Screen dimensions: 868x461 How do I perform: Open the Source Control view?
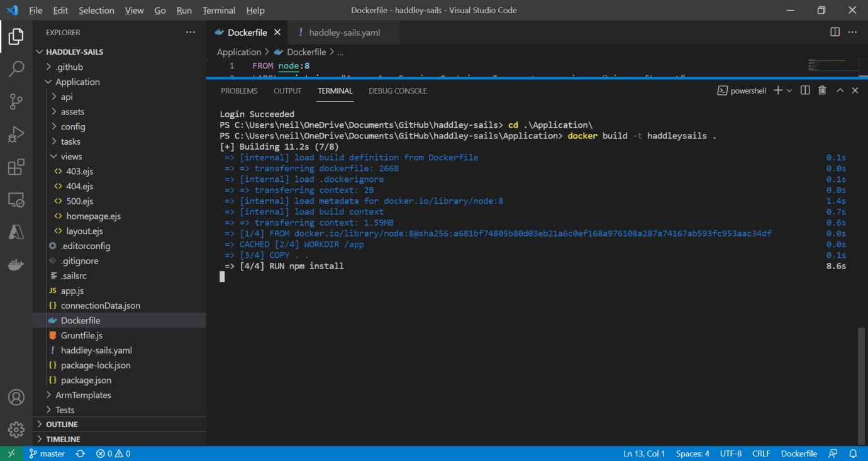16,101
